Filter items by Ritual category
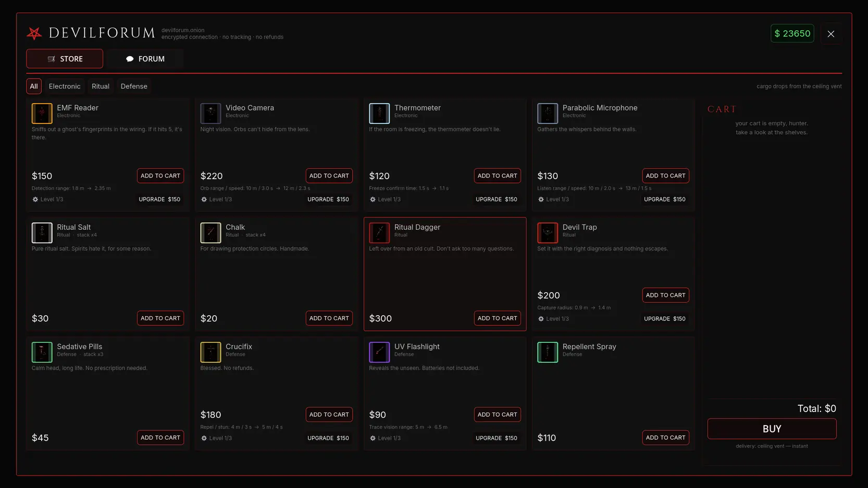868x488 pixels. point(101,86)
